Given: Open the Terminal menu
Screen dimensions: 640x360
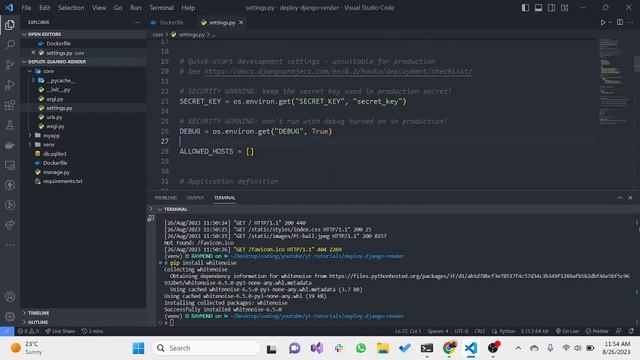Looking at the screenshot, I should pyautogui.click(x=161, y=8).
